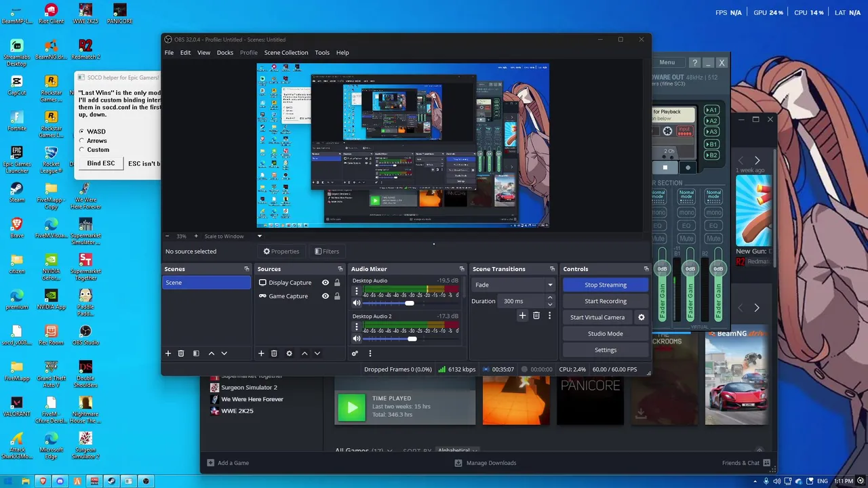Hide the Display Capture source
The width and height of the screenshot is (868, 488).
325,283
